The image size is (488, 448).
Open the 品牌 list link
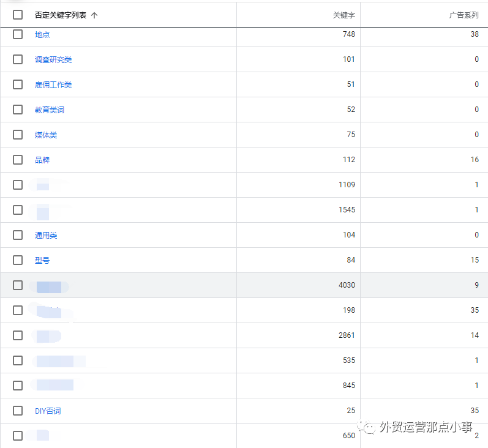(42, 160)
